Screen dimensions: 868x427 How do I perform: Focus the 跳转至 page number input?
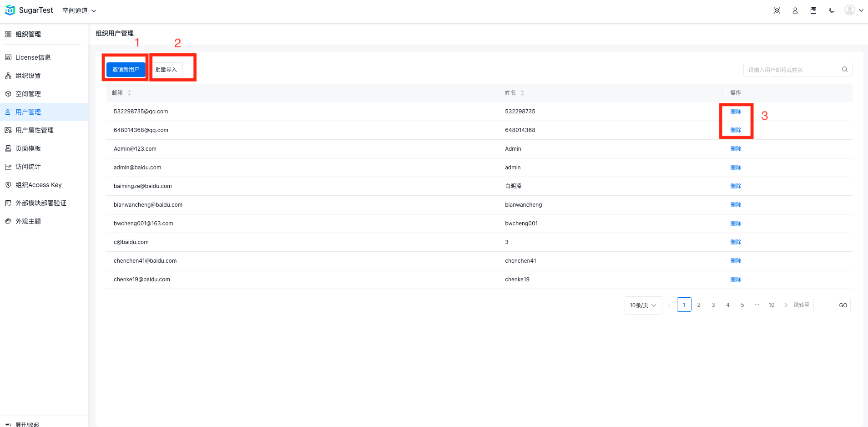coord(824,305)
